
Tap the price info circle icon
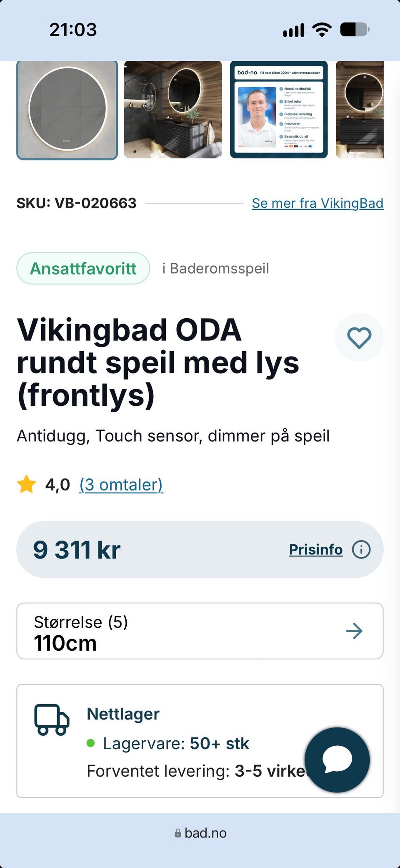coord(361,549)
